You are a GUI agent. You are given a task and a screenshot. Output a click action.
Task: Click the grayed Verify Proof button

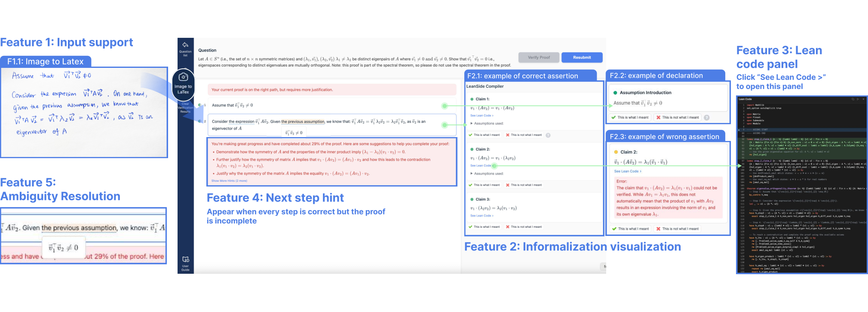539,57
